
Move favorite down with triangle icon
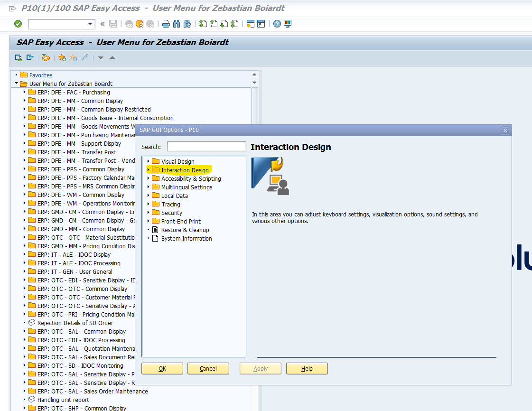[101, 58]
